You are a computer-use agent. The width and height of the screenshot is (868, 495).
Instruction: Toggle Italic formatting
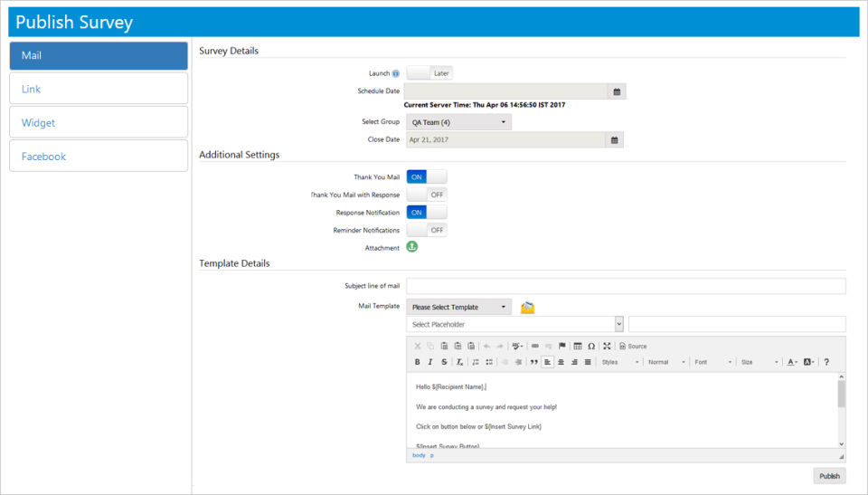(430, 362)
